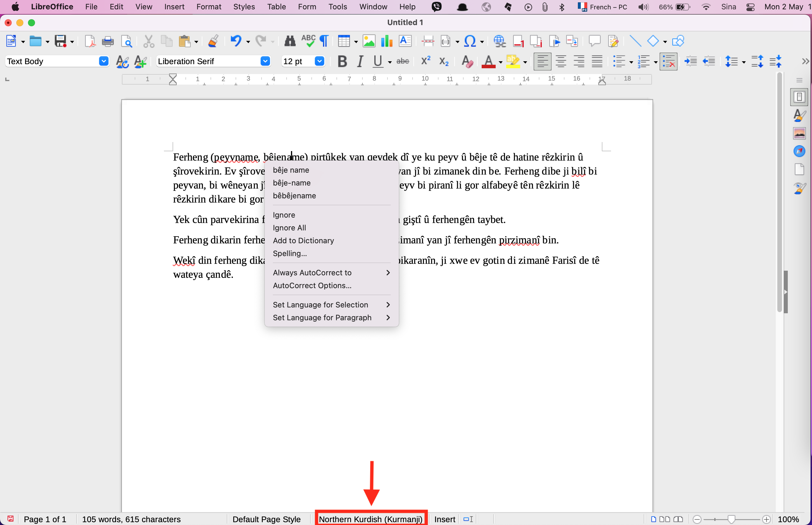Click the Insert Comment icon
Viewport: 812px width, 525px height.
coord(594,41)
